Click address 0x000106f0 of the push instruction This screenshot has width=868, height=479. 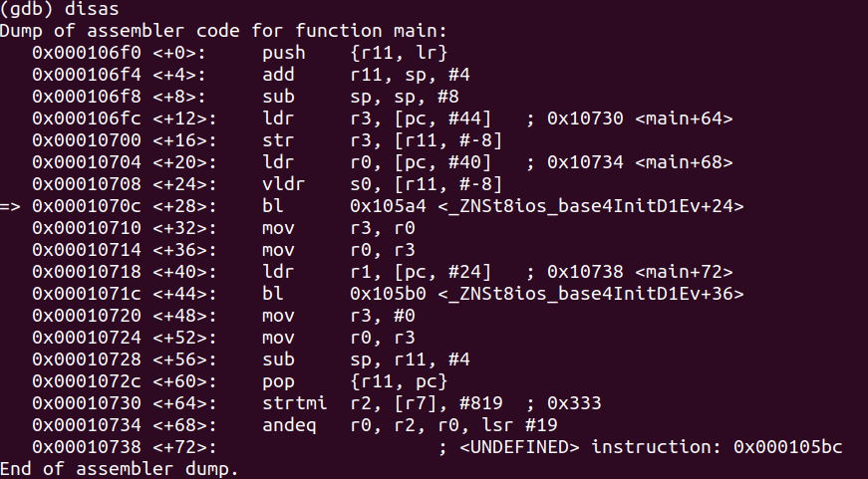click(x=87, y=53)
